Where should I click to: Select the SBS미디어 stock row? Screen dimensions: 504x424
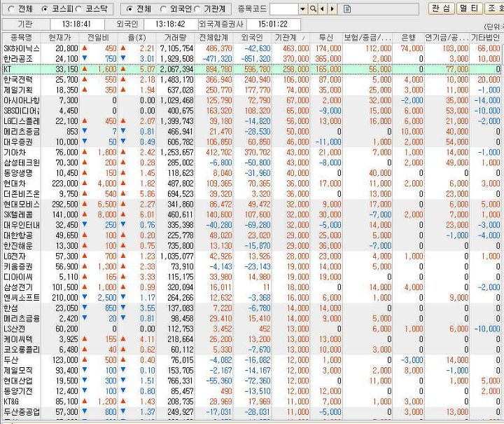click(252, 111)
